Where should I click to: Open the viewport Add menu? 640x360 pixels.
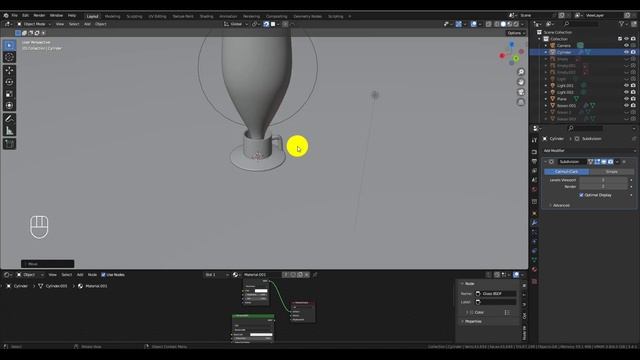tap(87, 24)
